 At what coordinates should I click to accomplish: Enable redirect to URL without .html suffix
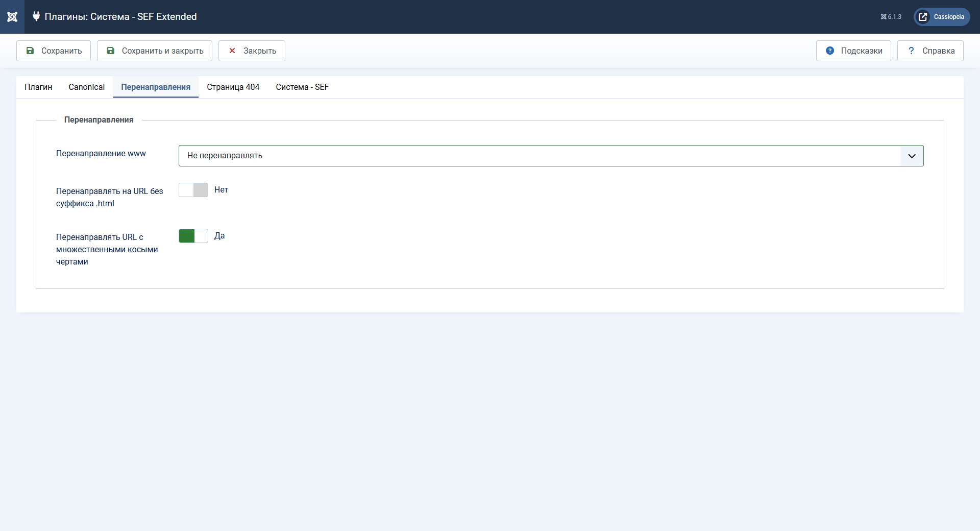pos(193,190)
